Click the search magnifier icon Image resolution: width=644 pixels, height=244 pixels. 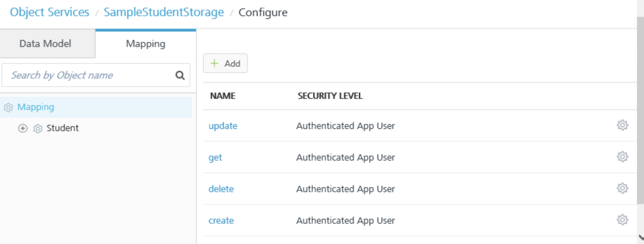[x=180, y=75]
